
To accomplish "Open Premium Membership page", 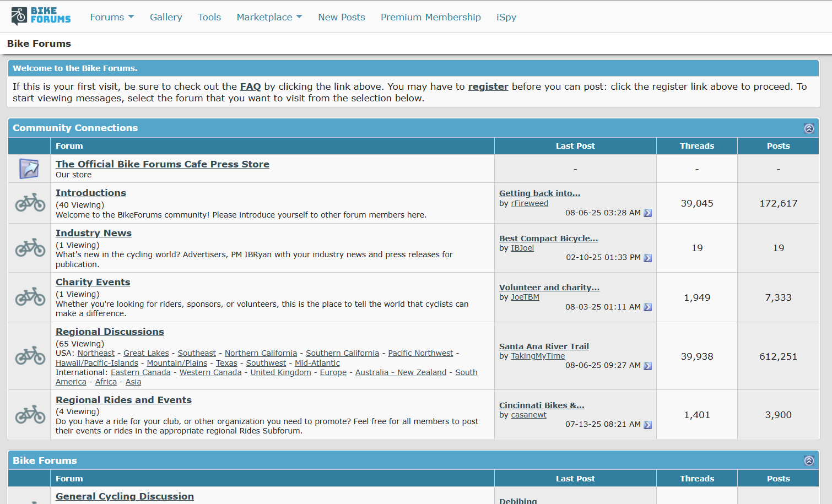I will coord(431,17).
